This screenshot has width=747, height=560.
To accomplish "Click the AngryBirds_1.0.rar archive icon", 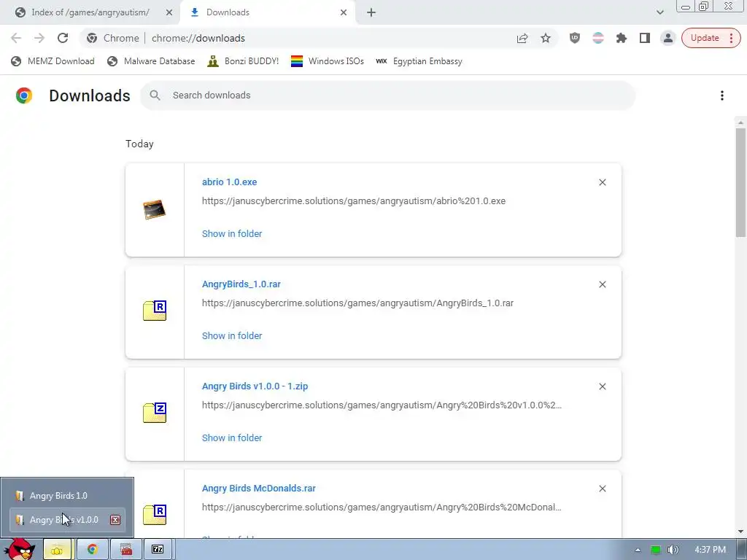I will click(x=155, y=311).
